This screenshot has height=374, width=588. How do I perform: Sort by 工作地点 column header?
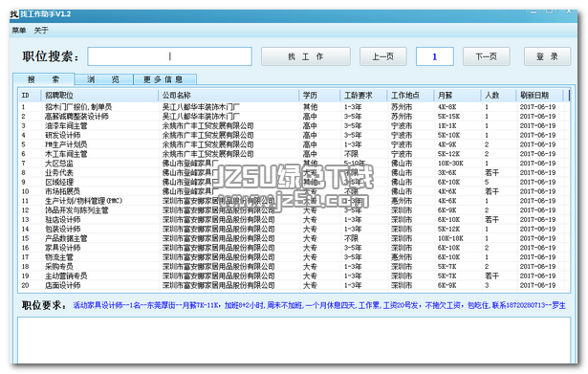(410, 96)
